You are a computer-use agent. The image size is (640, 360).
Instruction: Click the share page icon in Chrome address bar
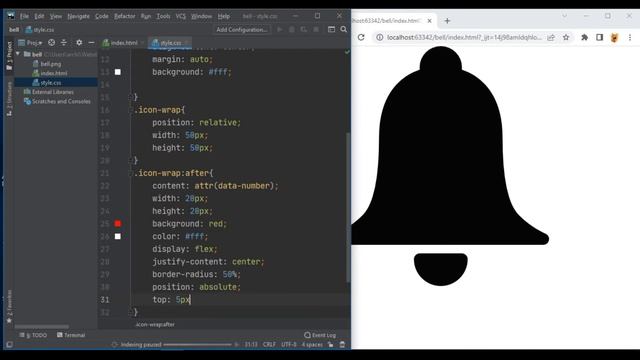[x=551, y=37]
